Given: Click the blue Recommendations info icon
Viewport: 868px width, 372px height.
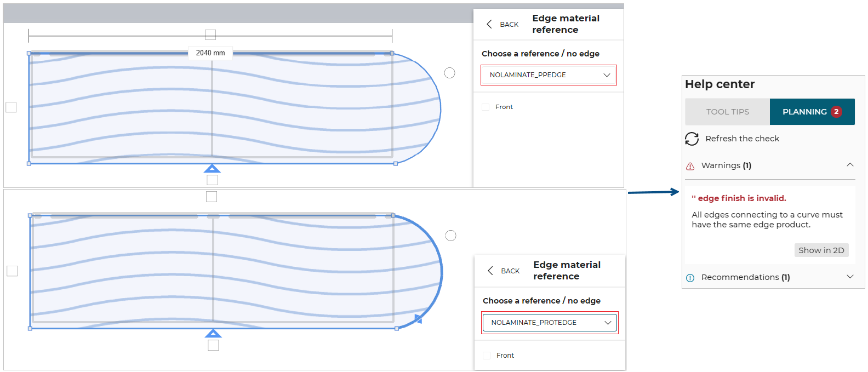Looking at the screenshot, I should [x=690, y=278].
